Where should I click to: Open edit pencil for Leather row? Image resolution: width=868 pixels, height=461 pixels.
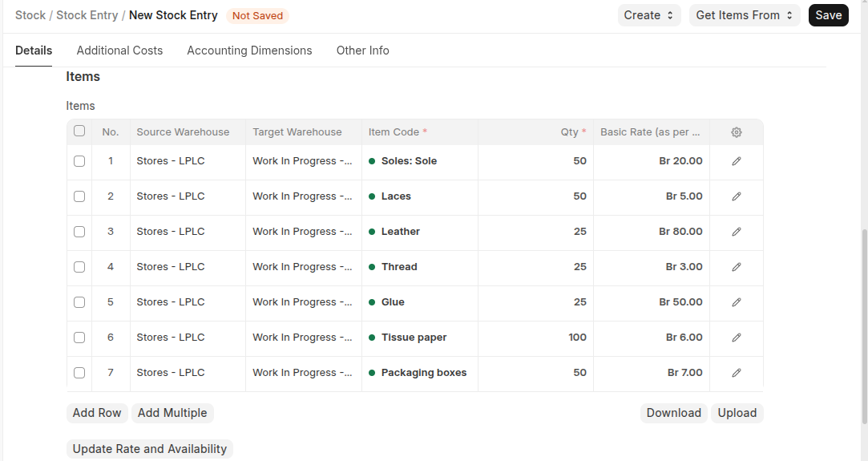click(x=737, y=232)
